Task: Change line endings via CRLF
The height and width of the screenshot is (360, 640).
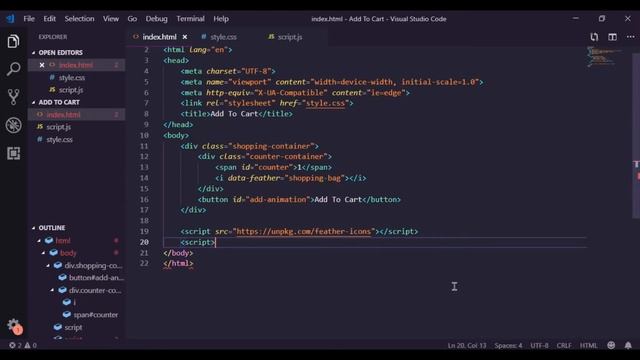Action: point(564,345)
